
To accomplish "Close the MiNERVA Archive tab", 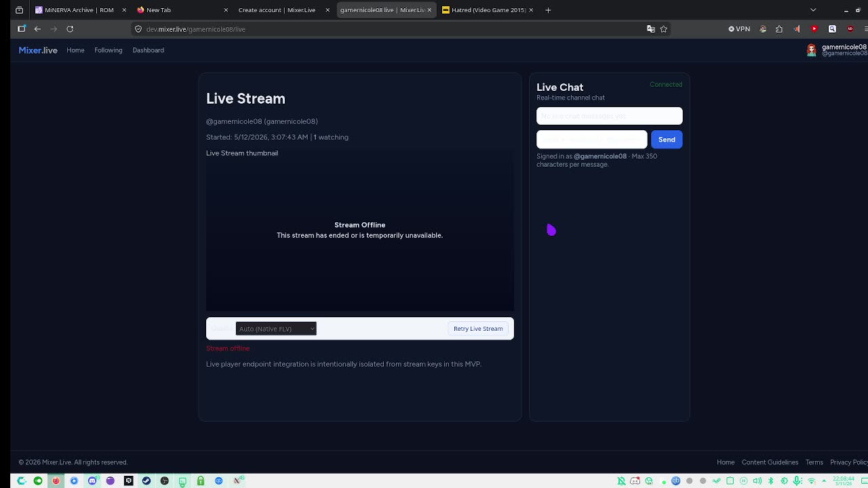I will click(x=124, y=10).
